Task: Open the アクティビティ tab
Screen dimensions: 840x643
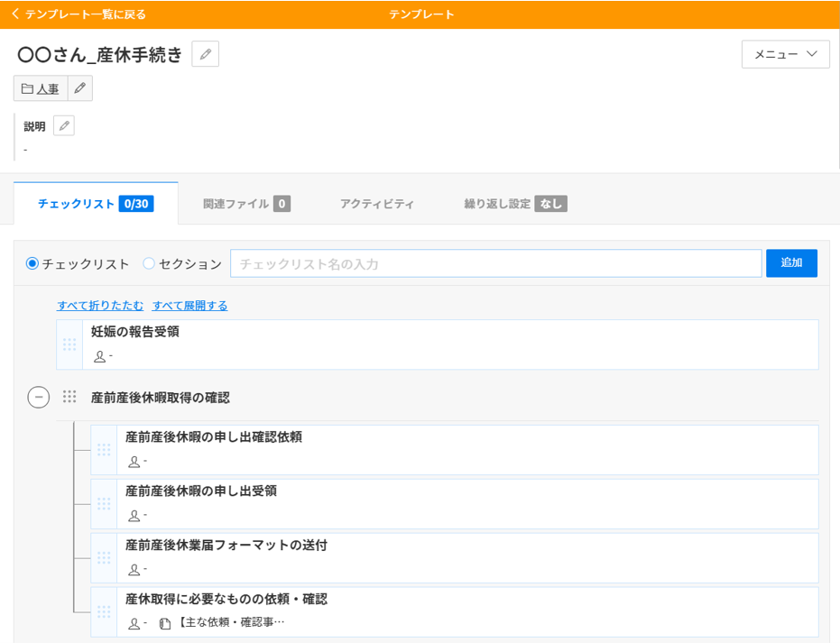Action: click(377, 204)
